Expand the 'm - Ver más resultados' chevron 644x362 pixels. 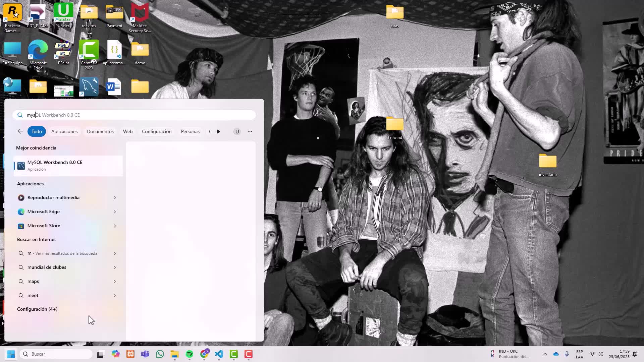coord(115,253)
